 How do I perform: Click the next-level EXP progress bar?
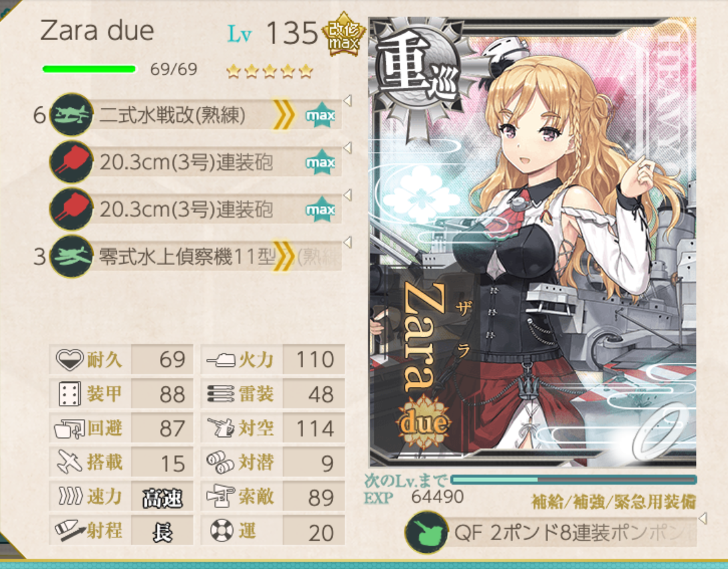click(574, 479)
